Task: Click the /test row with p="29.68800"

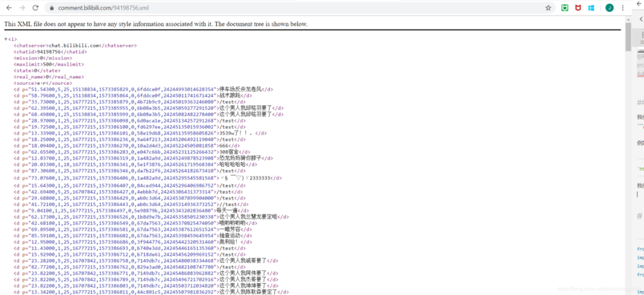Action: (x=130, y=198)
